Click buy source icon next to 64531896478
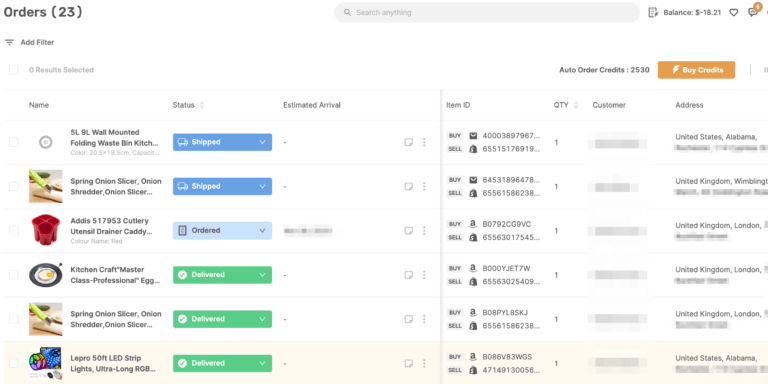This screenshot has height=384, width=768. click(473, 180)
